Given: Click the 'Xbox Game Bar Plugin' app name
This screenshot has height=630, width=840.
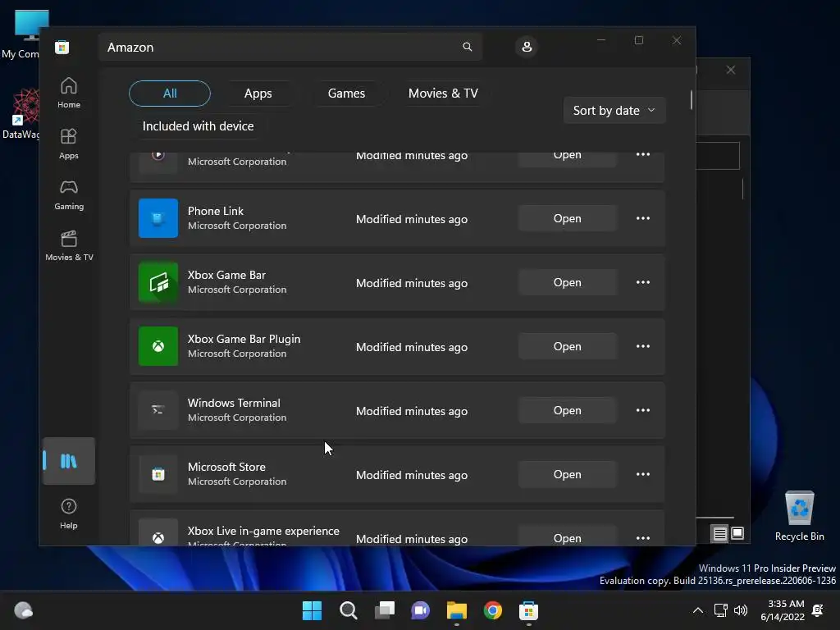Looking at the screenshot, I should [244, 339].
